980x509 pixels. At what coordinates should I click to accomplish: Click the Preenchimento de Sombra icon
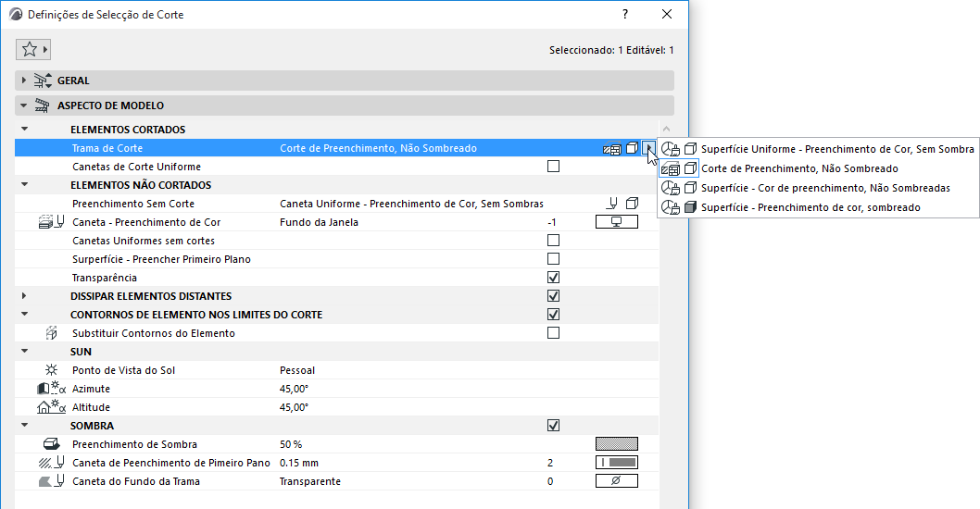pos(51,444)
